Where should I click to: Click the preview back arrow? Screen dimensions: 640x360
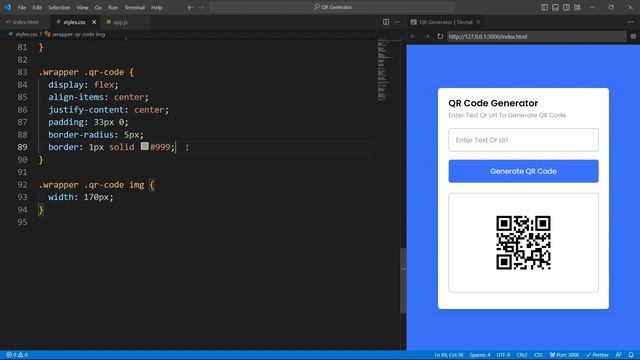413,36
